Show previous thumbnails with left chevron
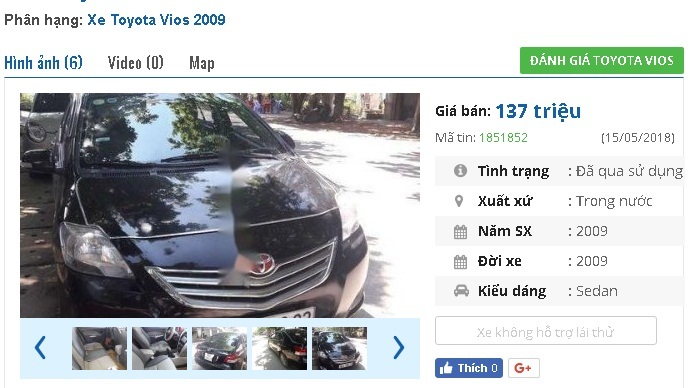690x388 pixels. click(x=40, y=348)
